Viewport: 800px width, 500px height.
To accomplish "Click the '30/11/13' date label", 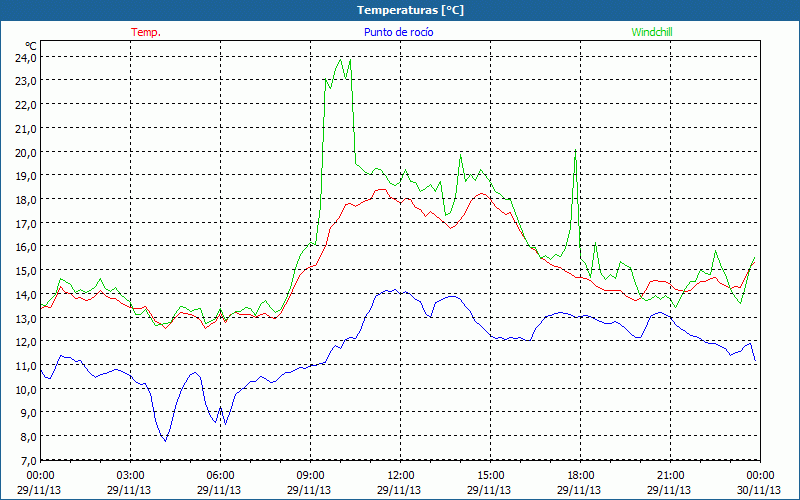I will coord(759,490).
